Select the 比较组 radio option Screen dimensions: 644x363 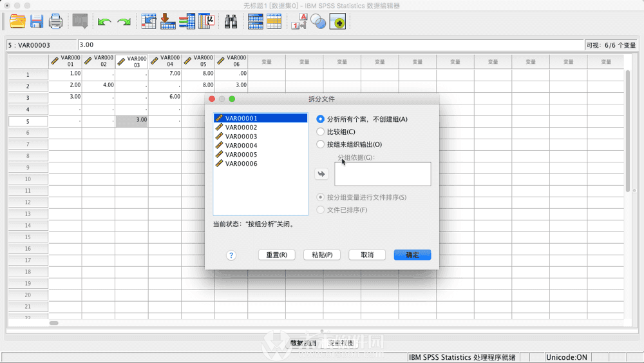[321, 132]
